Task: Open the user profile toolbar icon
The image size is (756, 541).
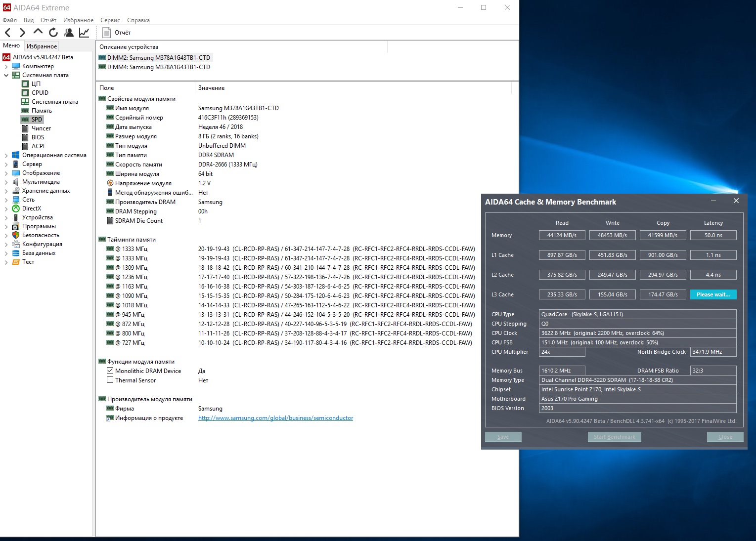Action: (69, 33)
